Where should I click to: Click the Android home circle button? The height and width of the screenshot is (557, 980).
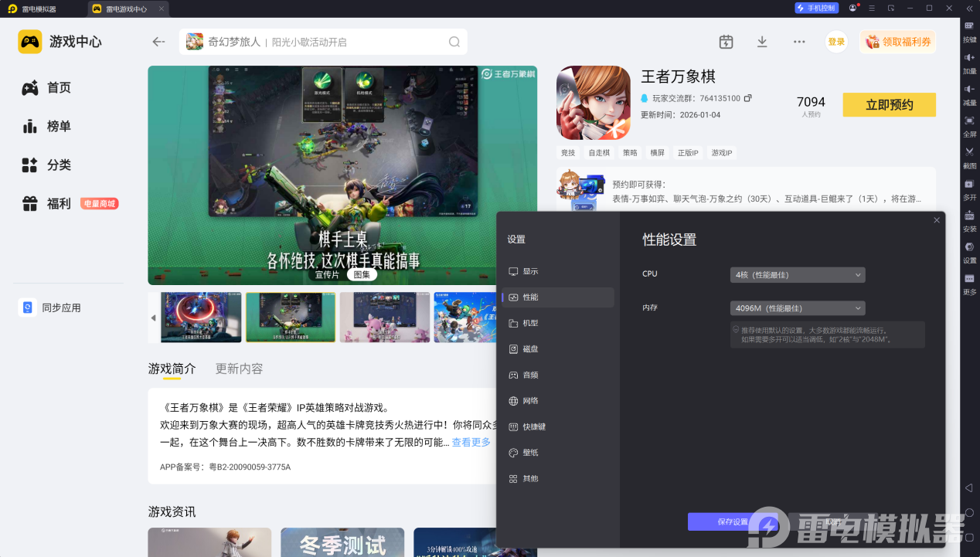point(969,512)
